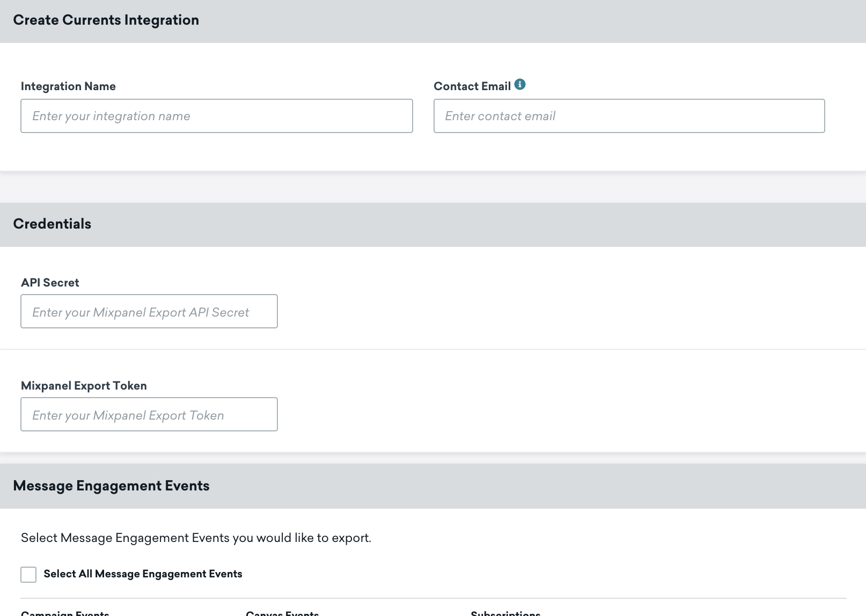
Task: Click the Contact Email label
Action: pos(473,86)
